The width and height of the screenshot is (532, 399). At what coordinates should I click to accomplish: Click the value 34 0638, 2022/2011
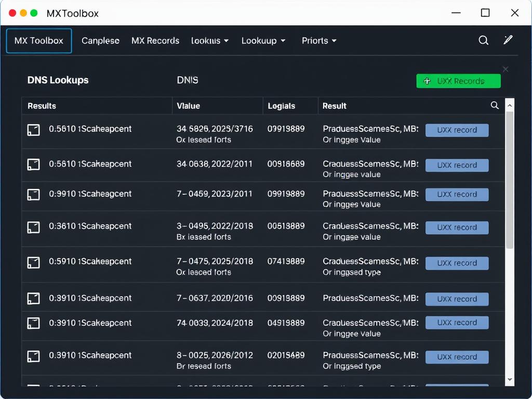215,164
